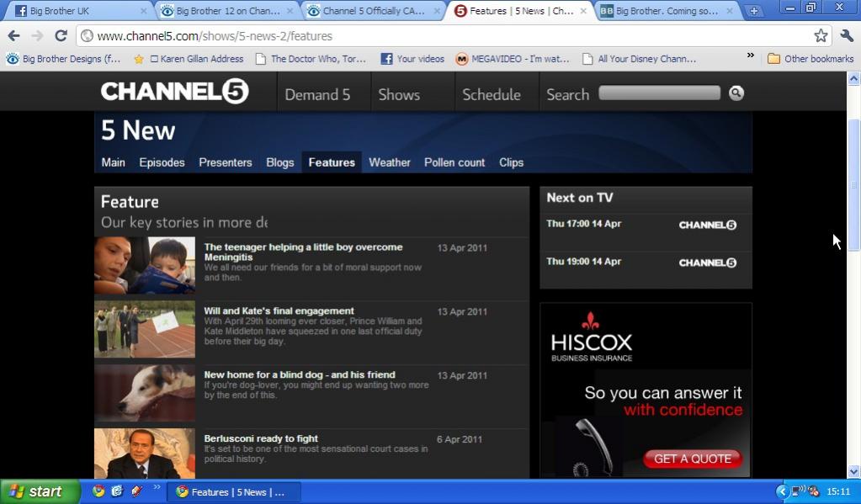The image size is (861, 504).
Task: Open Berlusconi ready to fight story
Action: (x=261, y=438)
